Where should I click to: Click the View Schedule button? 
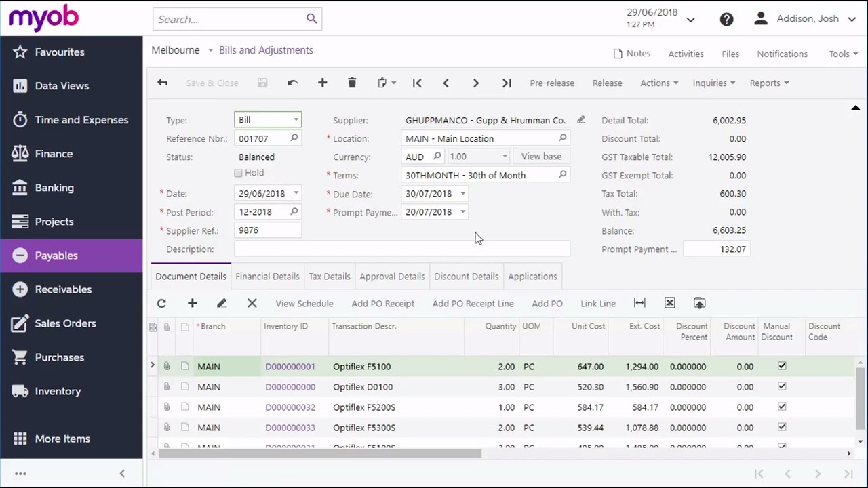pyautogui.click(x=304, y=303)
